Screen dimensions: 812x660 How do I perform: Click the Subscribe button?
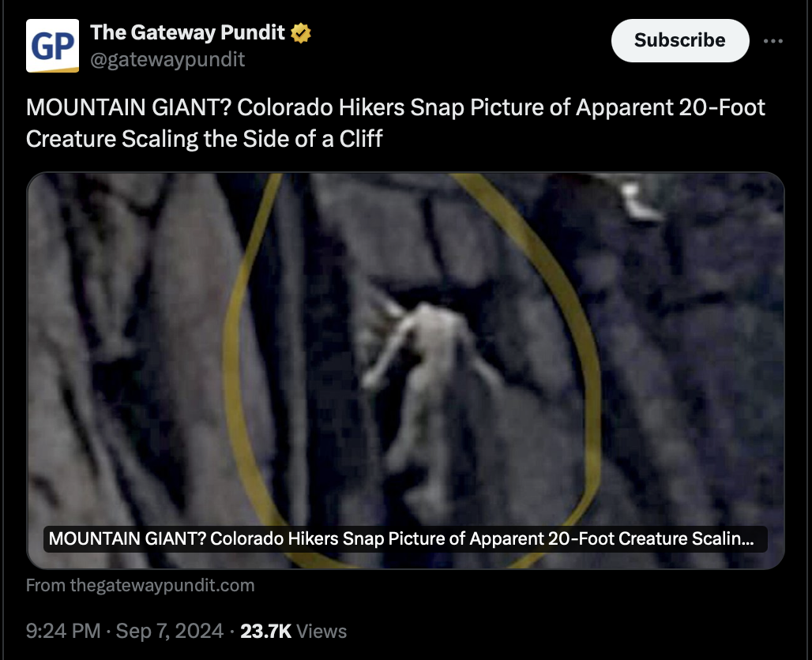pos(680,40)
